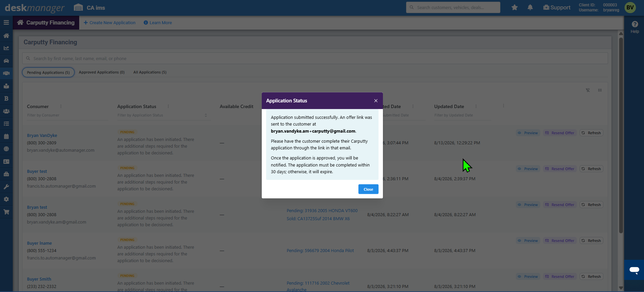Click the scrollbar up arrow
This screenshot has height=292, width=644.
[x=621, y=33]
